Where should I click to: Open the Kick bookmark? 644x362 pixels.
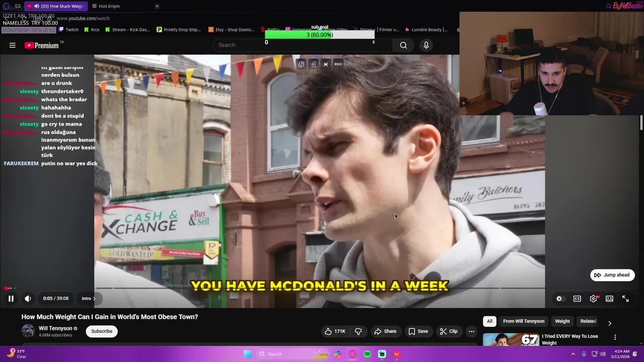[x=92, y=30]
